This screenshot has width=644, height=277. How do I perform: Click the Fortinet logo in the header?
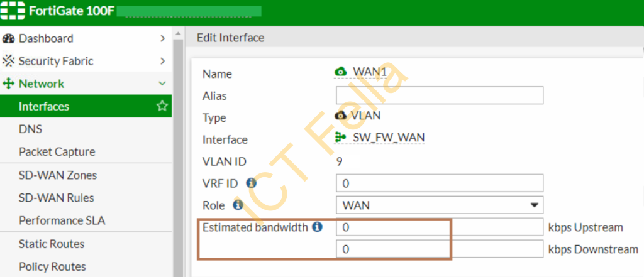pyautogui.click(x=13, y=11)
